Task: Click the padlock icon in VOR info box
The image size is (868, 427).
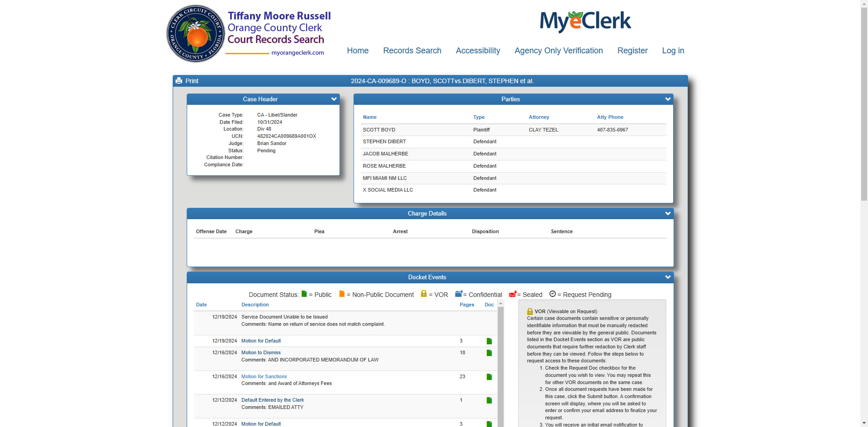Action: pos(530,311)
